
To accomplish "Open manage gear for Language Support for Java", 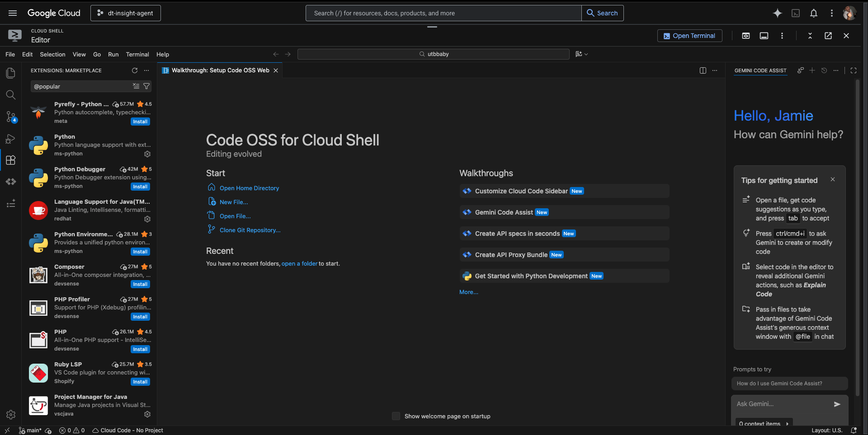I will (147, 219).
